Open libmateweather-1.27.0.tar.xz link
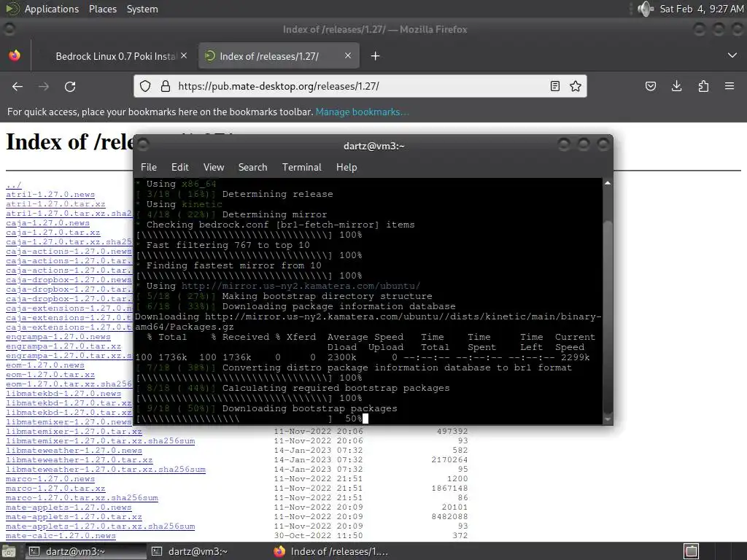747x560 pixels. [x=79, y=460]
